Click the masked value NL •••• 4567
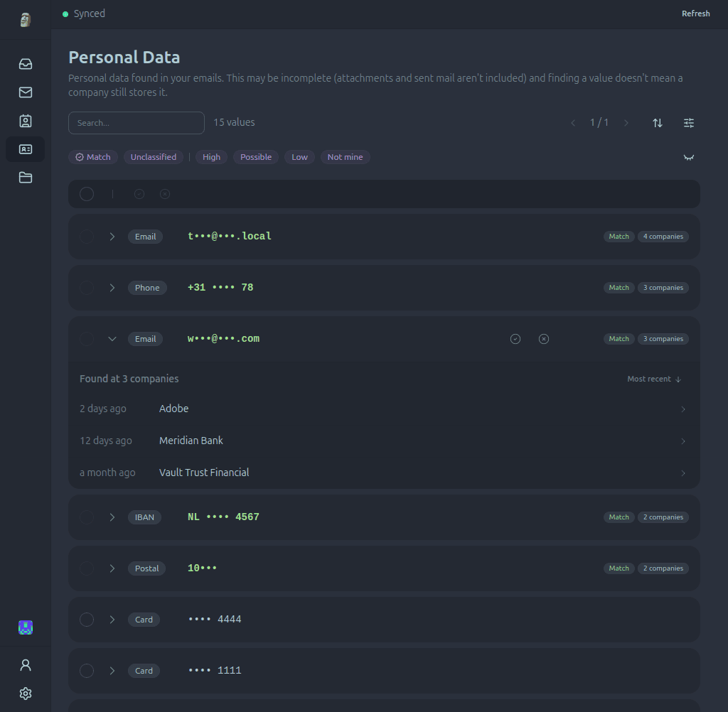This screenshot has width=728, height=712. [x=223, y=517]
